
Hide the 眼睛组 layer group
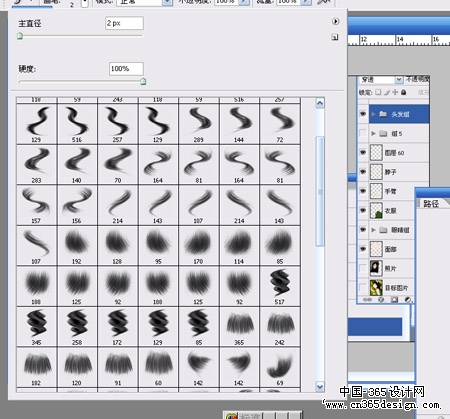[x=363, y=230]
